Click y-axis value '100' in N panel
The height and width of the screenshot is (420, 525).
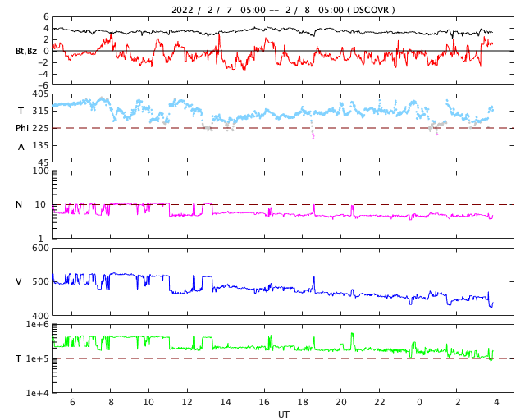pyautogui.click(x=40, y=171)
